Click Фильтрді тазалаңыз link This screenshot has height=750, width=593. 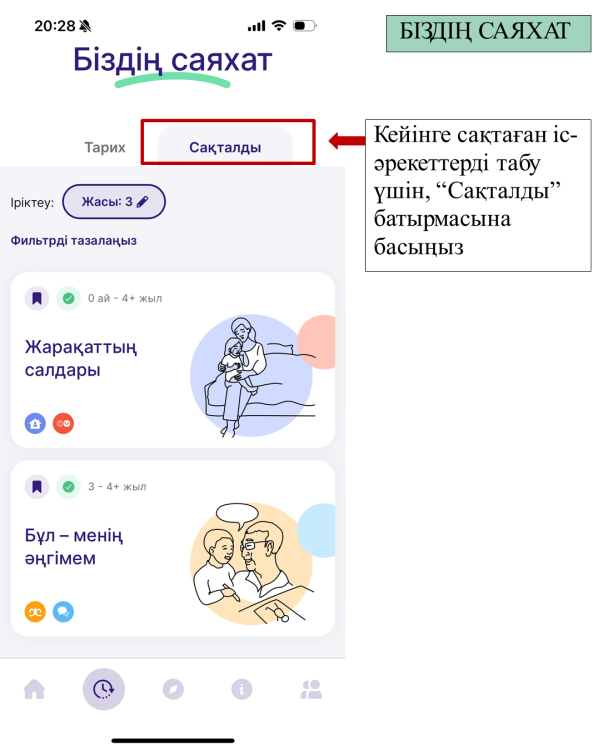tap(74, 241)
